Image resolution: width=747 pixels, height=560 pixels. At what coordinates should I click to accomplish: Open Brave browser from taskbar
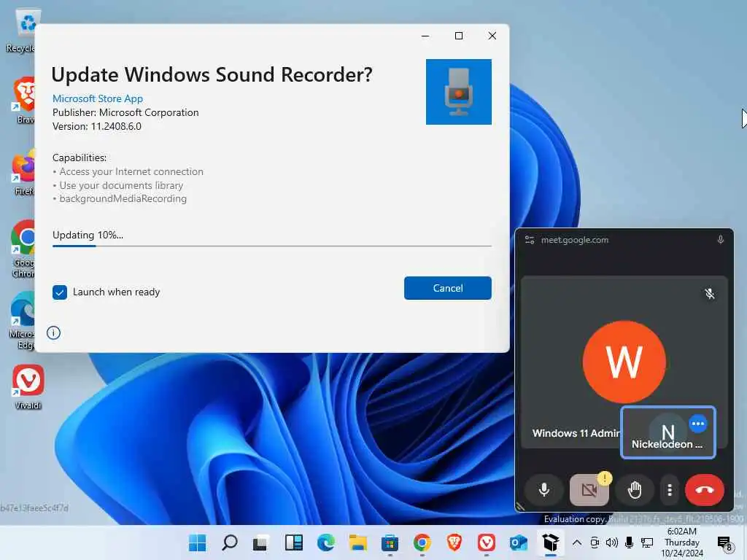point(454,542)
